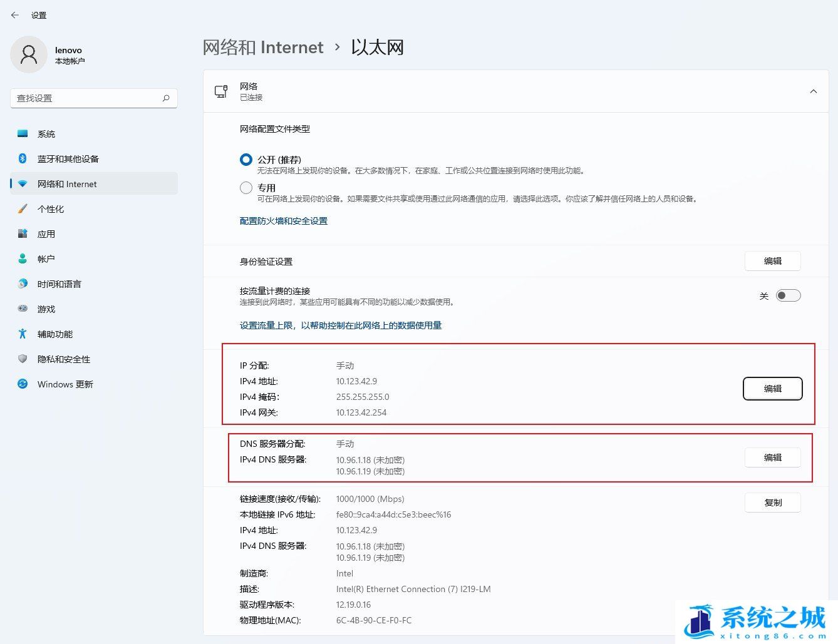Click 编辑 button for IP 分配
Screen dimensions: 838x644
[772, 389]
